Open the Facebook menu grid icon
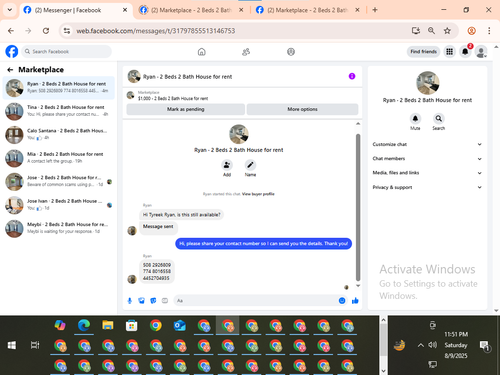This screenshot has height=375, width=500. pyautogui.click(x=450, y=52)
